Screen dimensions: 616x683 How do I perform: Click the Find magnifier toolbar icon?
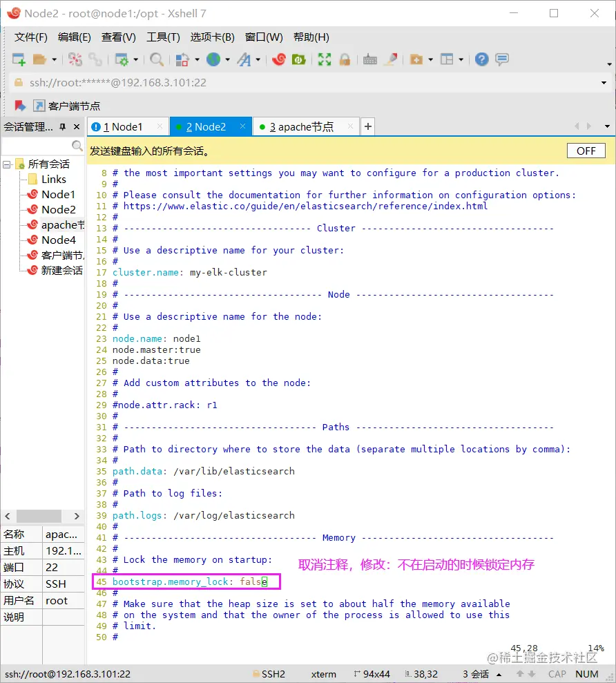tap(156, 59)
